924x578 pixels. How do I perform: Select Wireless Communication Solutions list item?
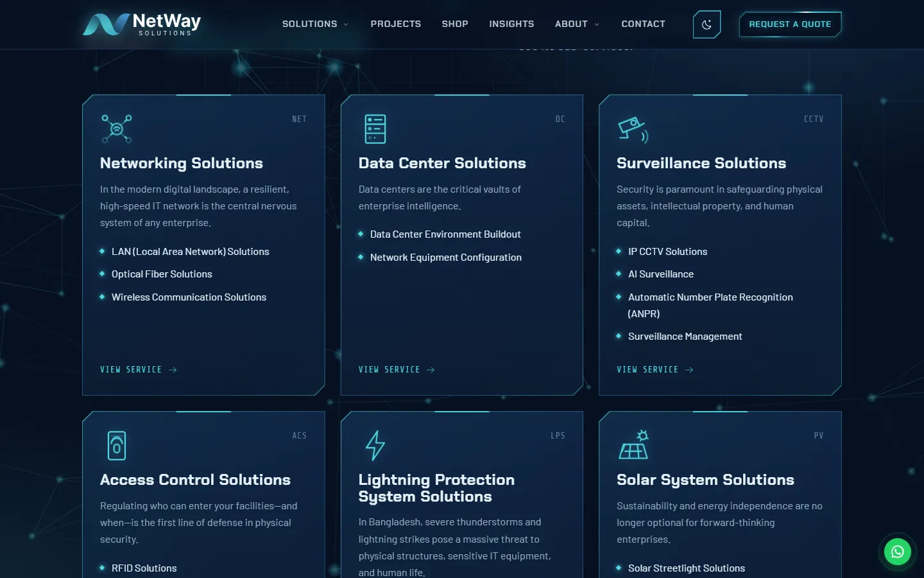tap(189, 297)
